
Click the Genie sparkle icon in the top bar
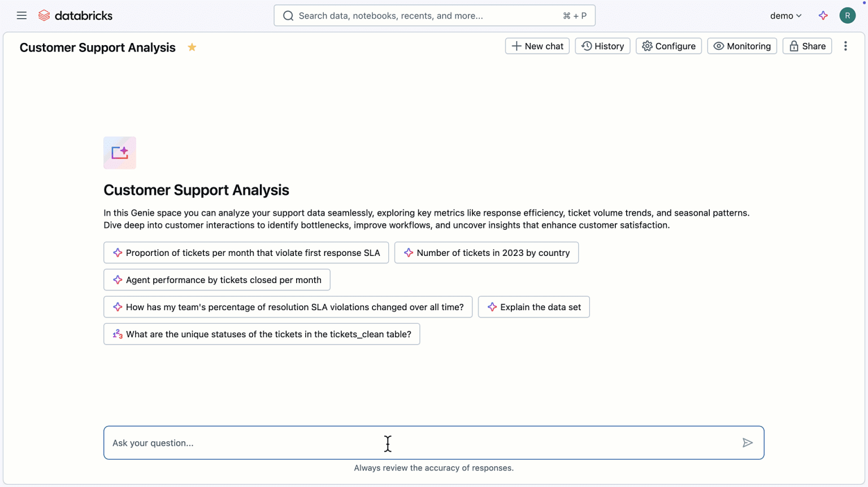pos(823,15)
